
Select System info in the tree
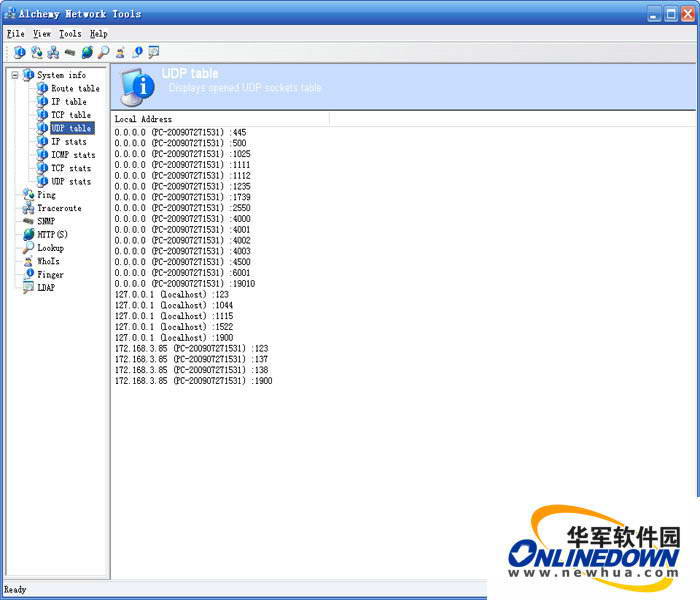[61, 75]
